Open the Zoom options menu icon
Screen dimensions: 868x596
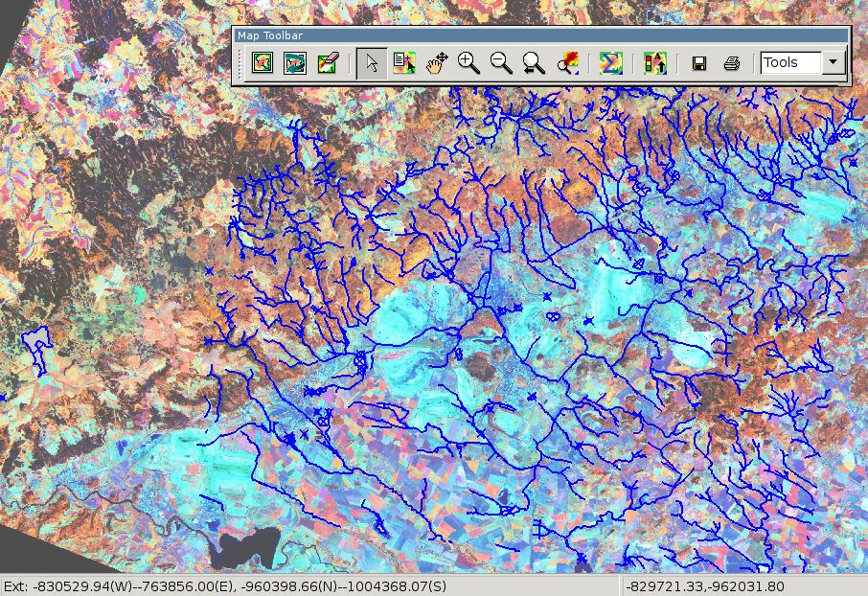(567, 63)
